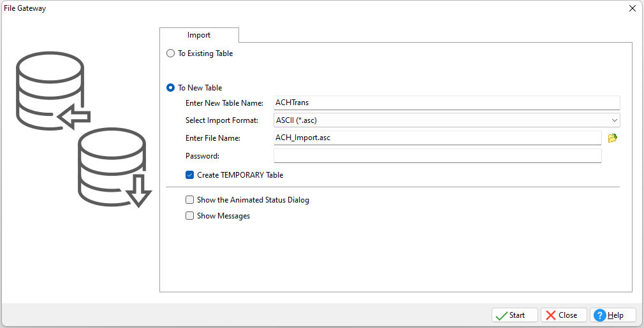Screen dimensions: 644x328
Task: Select To Existing Table radio button
Action: click(170, 53)
